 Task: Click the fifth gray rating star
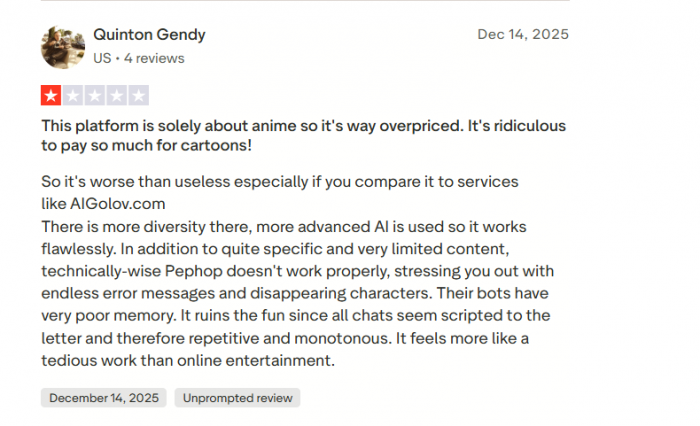[139, 96]
